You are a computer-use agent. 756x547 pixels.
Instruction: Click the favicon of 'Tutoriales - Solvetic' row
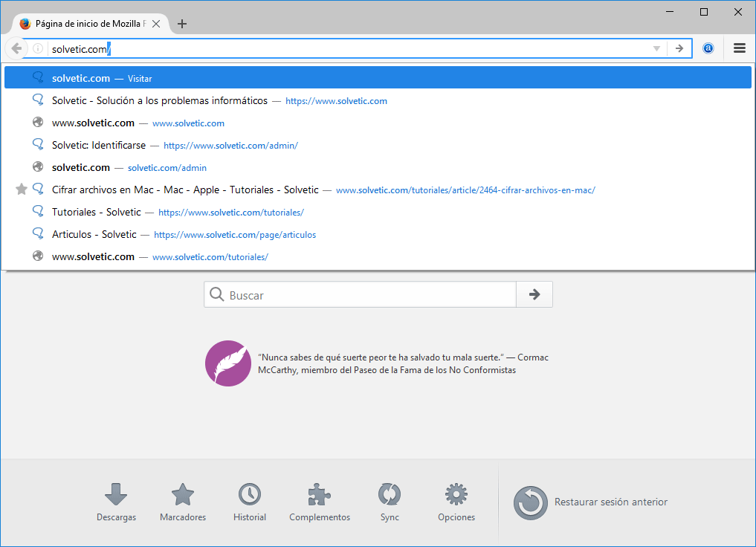38,211
